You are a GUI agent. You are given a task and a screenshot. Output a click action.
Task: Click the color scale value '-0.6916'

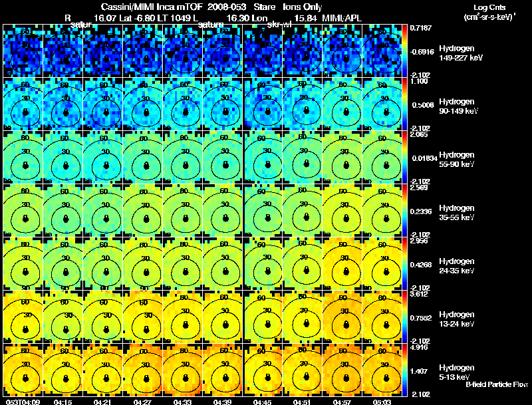[422, 52]
